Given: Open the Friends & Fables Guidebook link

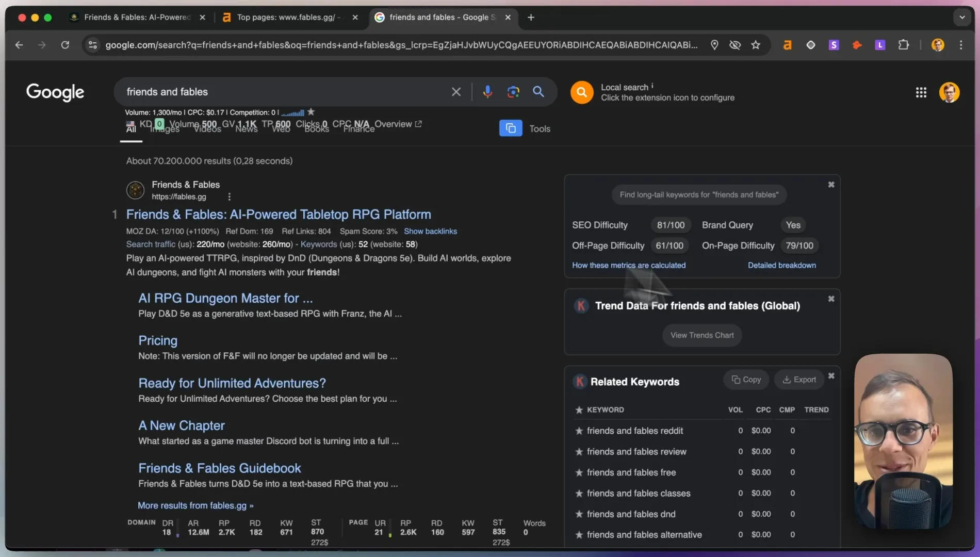Looking at the screenshot, I should click(x=220, y=468).
